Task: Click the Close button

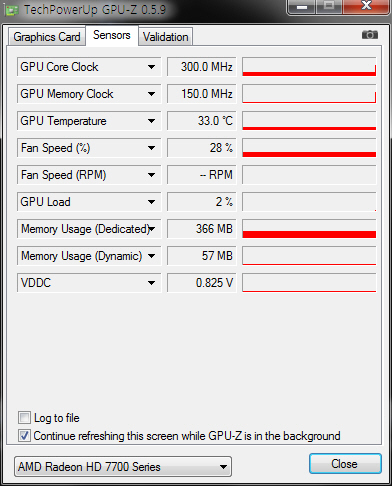Action: click(x=345, y=464)
